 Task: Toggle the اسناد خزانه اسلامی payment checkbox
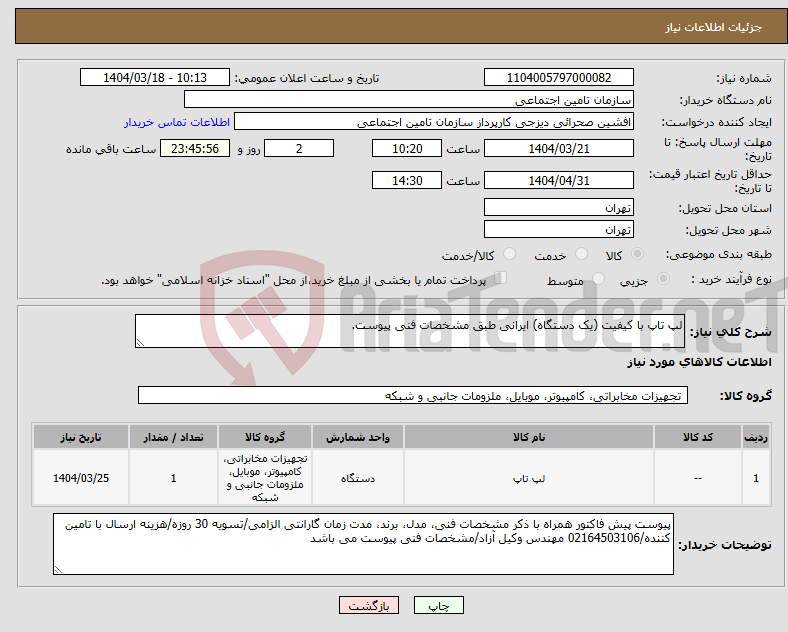click(501, 278)
